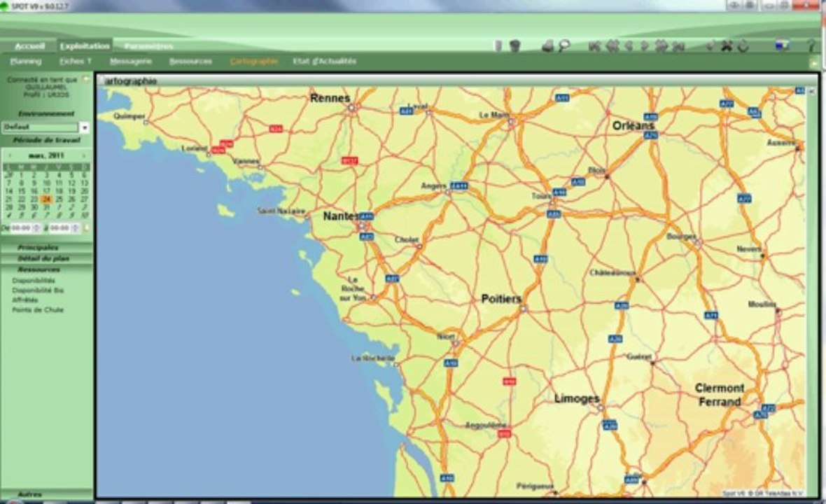The image size is (826, 504).
Task: Click the printer toolbar icon
Action: pos(548,46)
